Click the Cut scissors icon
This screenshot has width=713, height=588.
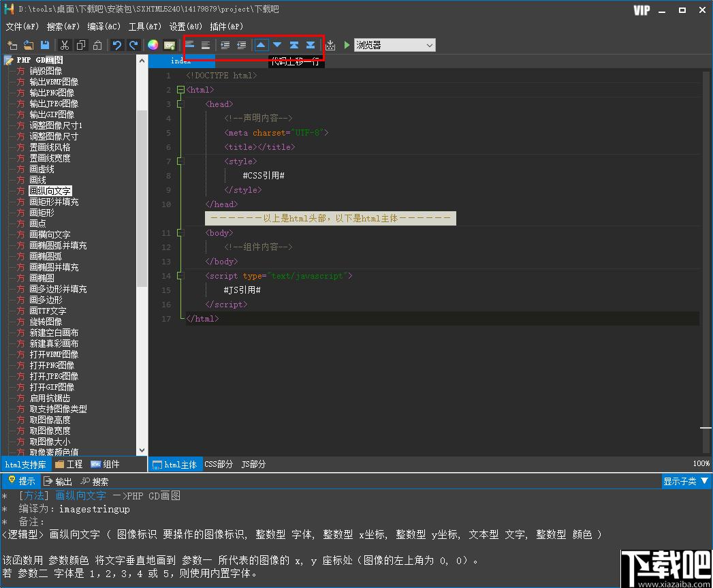coord(65,45)
